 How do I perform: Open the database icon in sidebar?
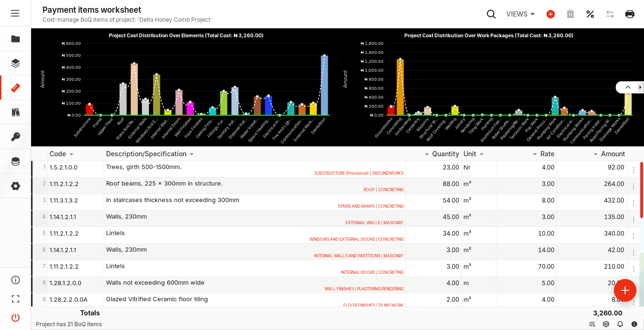(x=16, y=161)
